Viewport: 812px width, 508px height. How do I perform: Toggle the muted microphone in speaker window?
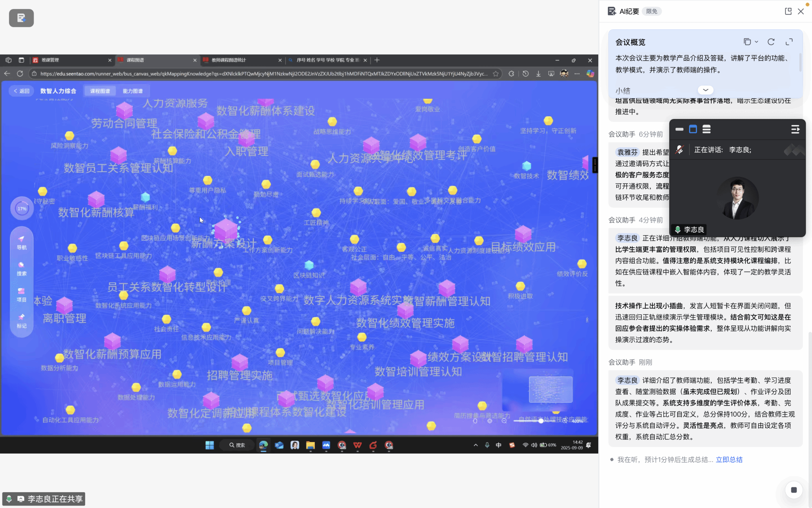pos(680,150)
